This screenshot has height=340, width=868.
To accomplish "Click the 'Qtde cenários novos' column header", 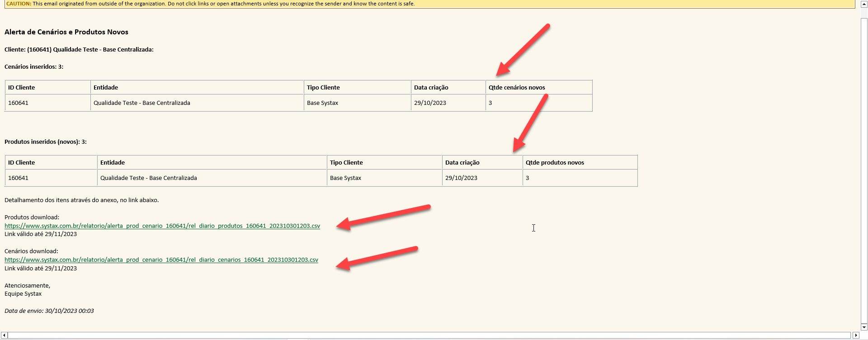I will pos(517,87).
